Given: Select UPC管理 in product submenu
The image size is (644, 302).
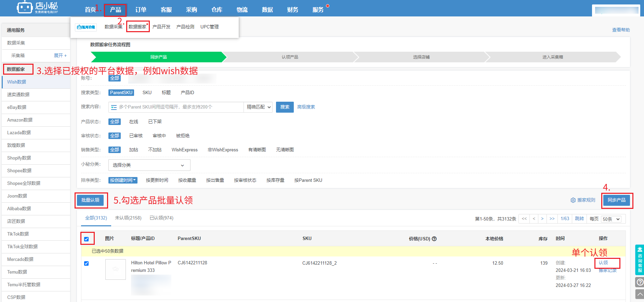Looking at the screenshot, I should tap(210, 27).
